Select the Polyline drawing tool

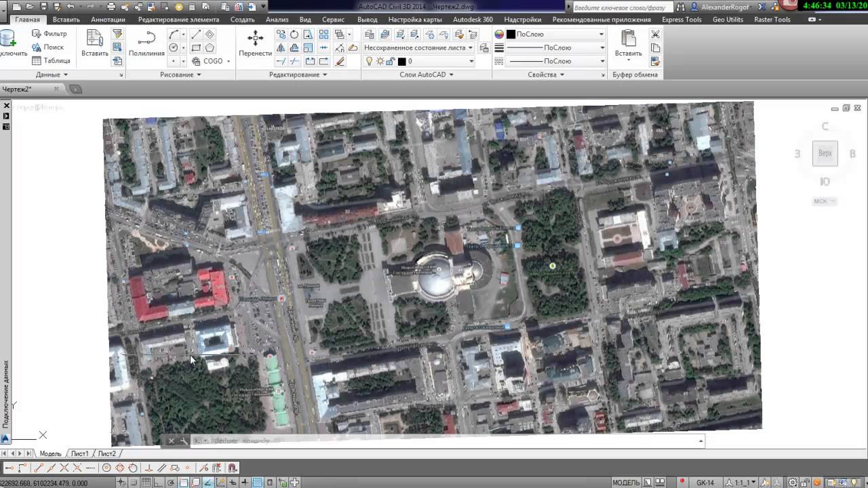pyautogui.click(x=146, y=43)
